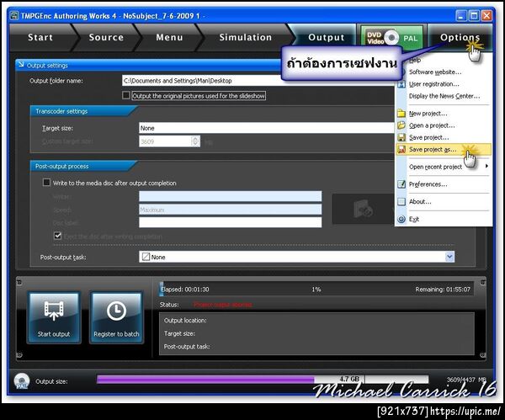
Task: Click the Save project disk icon
Action: [x=401, y=137]
